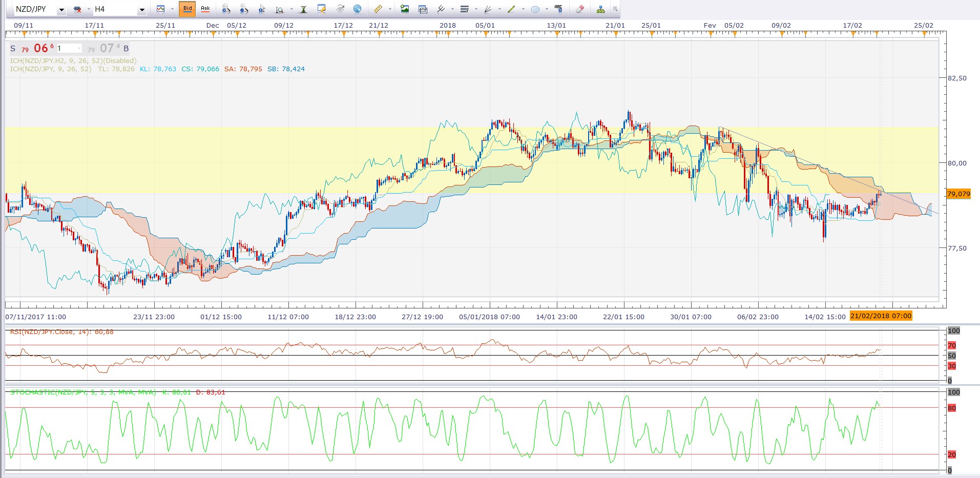Screen dimensions: 980x478
Task: Expand the fan lines dropdown arrow
Action: [499, 9]
